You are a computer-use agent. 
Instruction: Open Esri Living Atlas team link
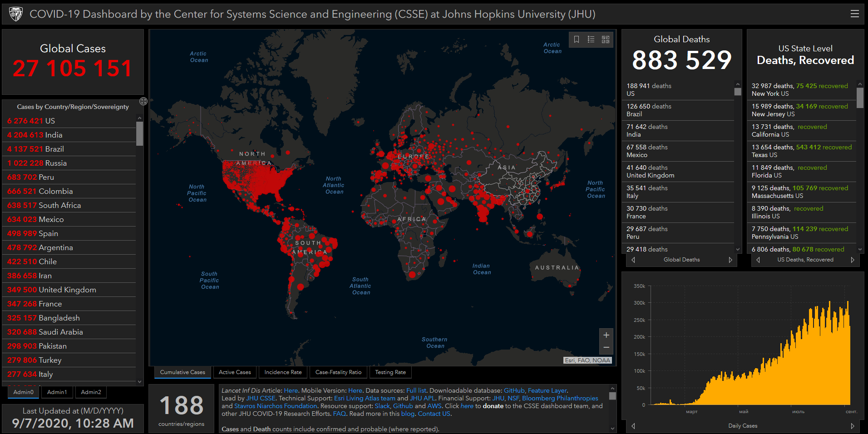365,398
